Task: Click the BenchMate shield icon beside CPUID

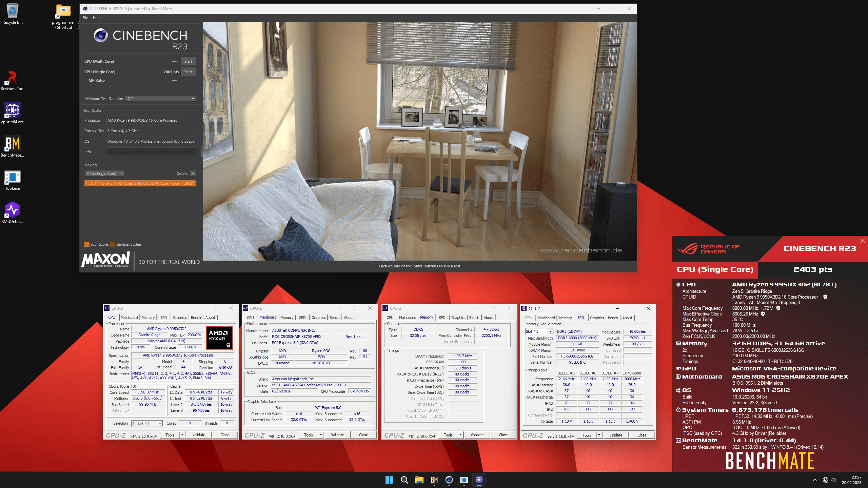Action: [x=825, y=297]
